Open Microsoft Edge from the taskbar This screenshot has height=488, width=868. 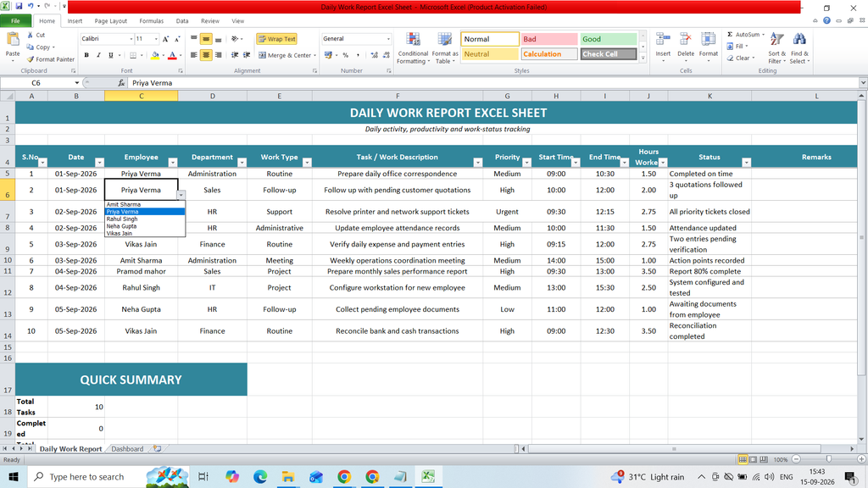tap(259, 476)
